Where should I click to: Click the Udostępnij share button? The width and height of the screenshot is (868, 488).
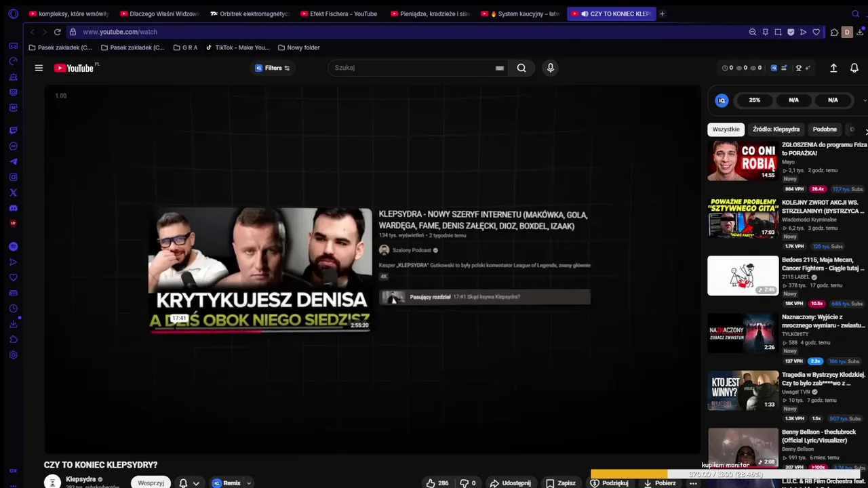510,483
